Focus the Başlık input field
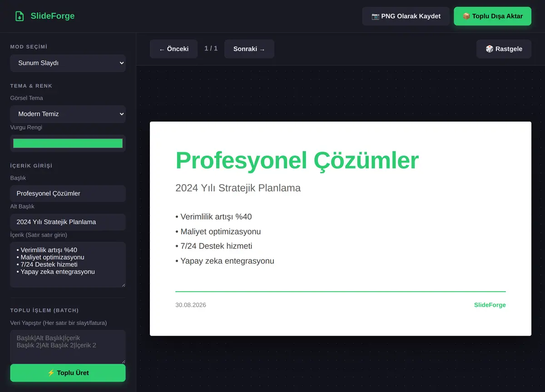This screenshot has height=392, width=545. tap(68, 193)
